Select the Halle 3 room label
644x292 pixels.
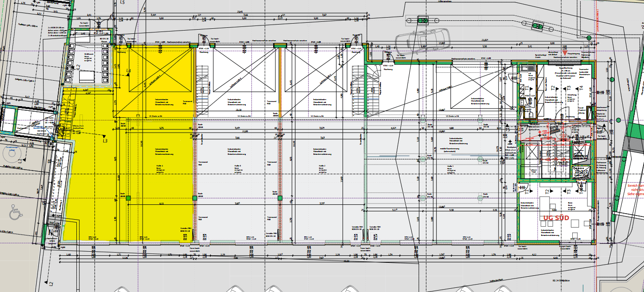click(237, 166)
